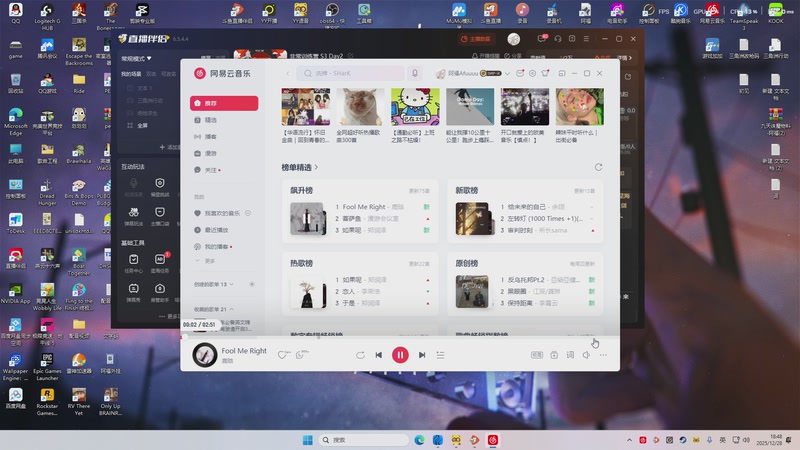Open the 播客 sidebar item
The height and width of the screenshot is (450, 800).
pyautogui.click(x=224, y=137)
